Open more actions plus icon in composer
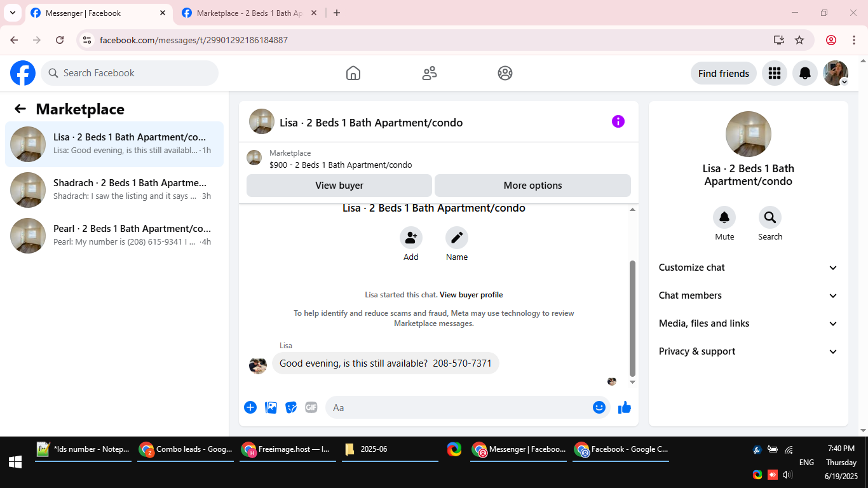The height and width of the screenshot is (488, 868). click(250, 407)
